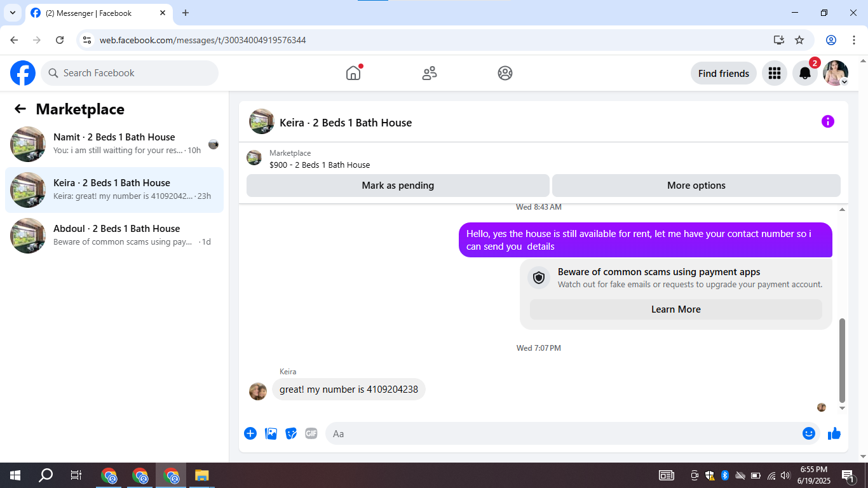Go to the Facebook Home feed icon
Screen dimensions: 868x488
[x=353, y=73]
